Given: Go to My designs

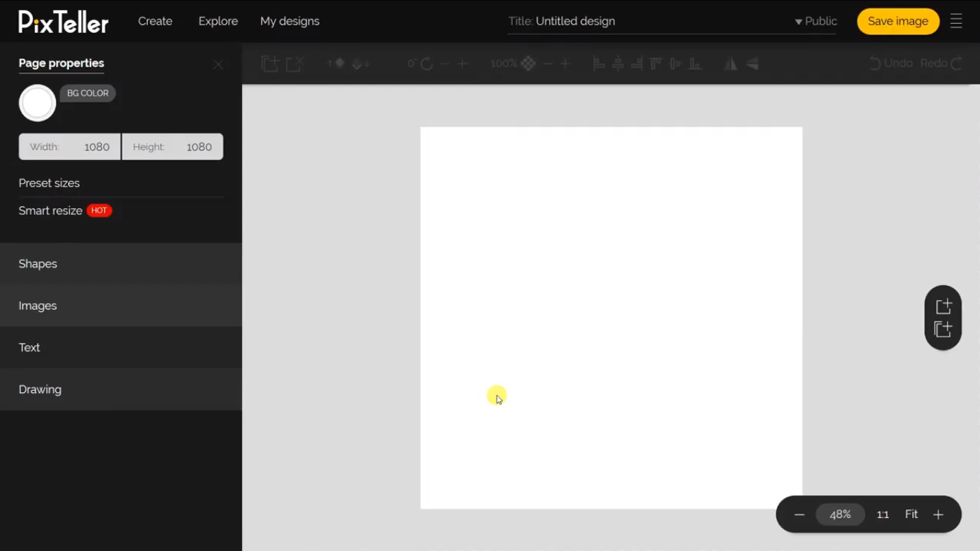Looking at the screenshot, I should coord(289,22).
